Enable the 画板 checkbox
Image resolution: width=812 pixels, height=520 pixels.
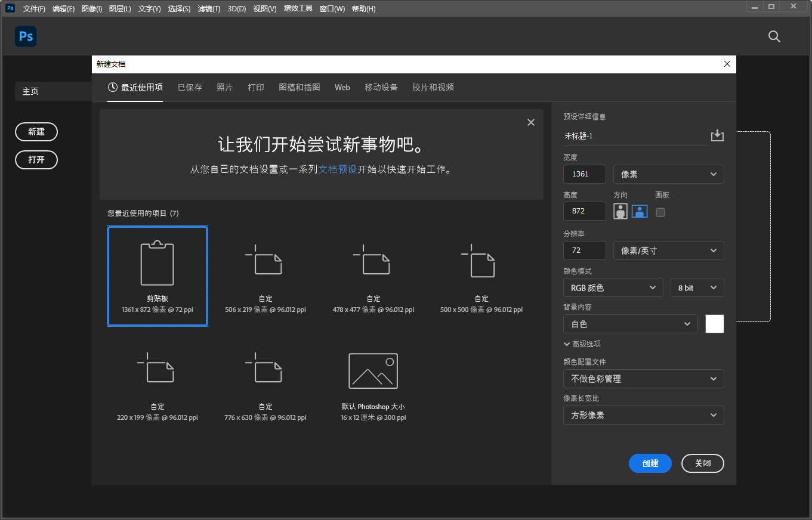(x=660, y=211)
